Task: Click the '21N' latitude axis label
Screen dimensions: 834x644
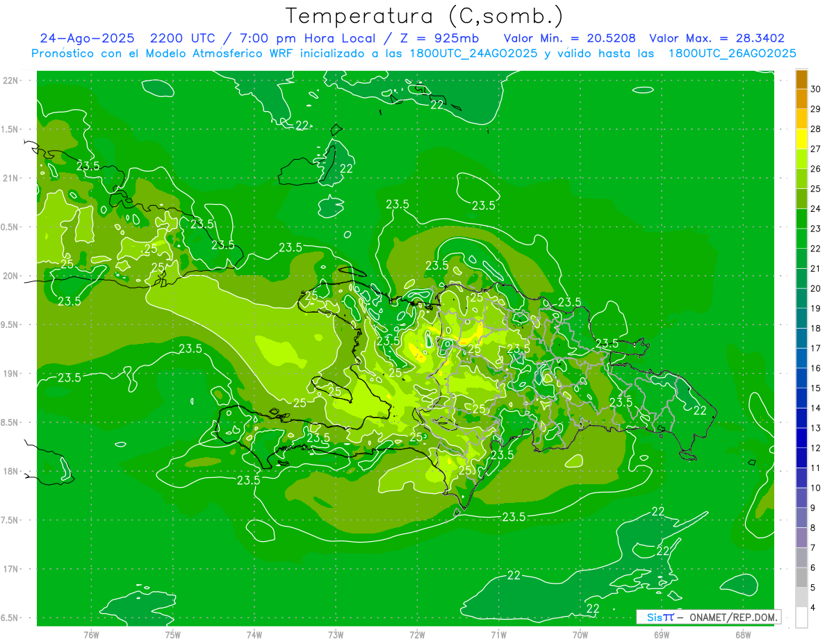Action: pos(10,179)
